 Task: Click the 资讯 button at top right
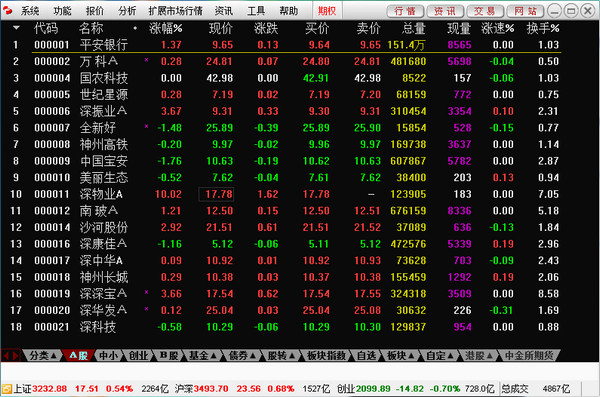point(445,11)
